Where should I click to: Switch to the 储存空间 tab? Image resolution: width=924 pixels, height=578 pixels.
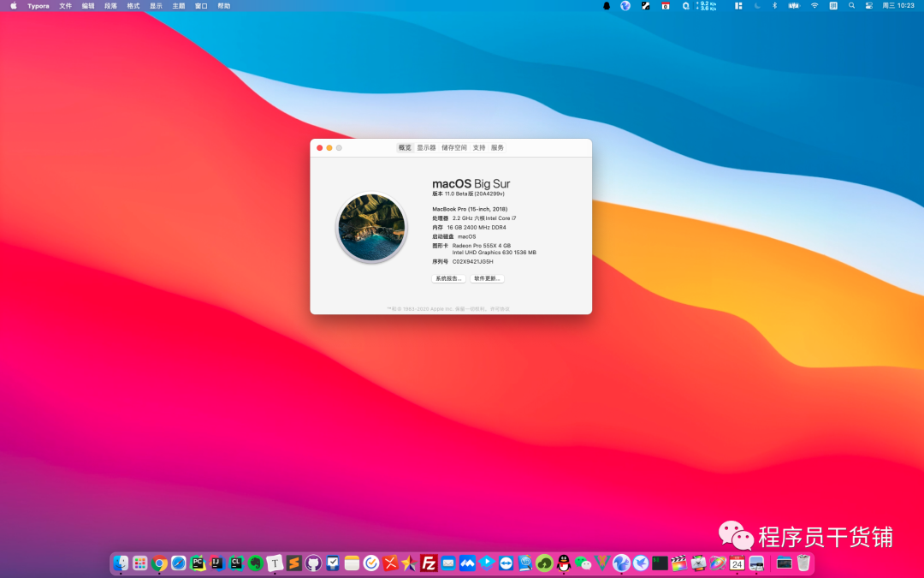point(454,148)
